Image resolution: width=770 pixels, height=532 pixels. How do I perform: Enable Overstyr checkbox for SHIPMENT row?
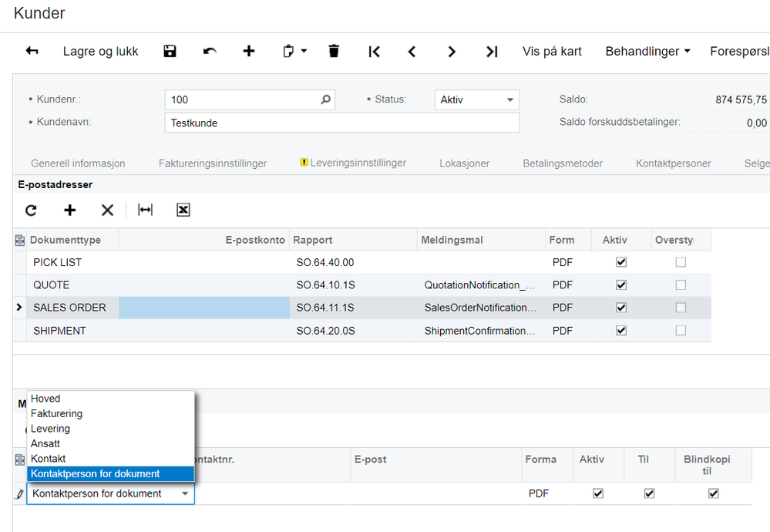(x=681, y=331)
